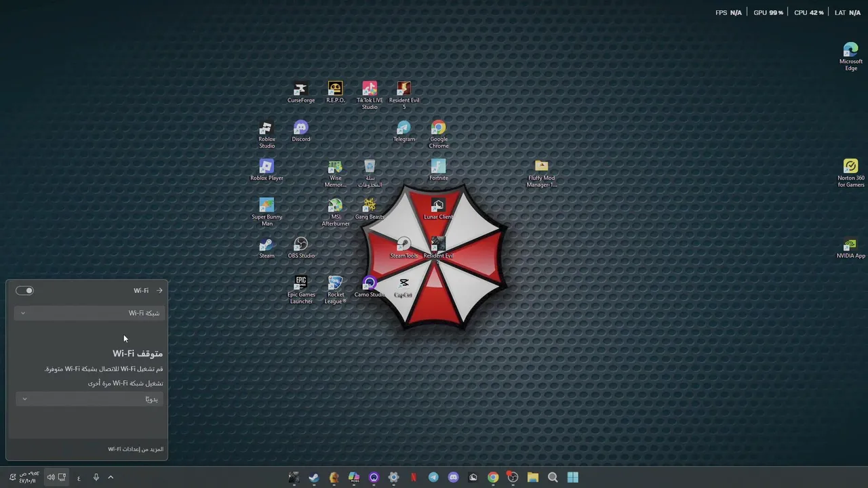Open Settings gear in taskbar
The width and height of the screenshot is (868, 488).
coord(393,477)
